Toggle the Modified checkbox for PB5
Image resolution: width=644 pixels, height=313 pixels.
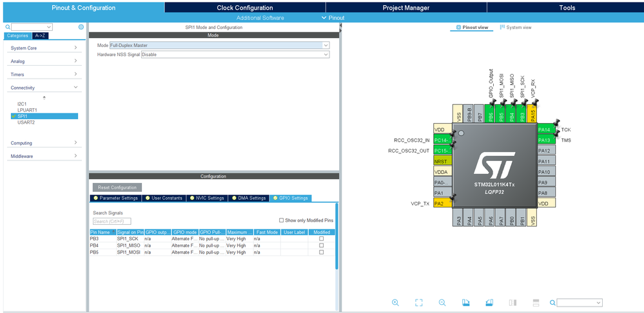pos(322,252)
